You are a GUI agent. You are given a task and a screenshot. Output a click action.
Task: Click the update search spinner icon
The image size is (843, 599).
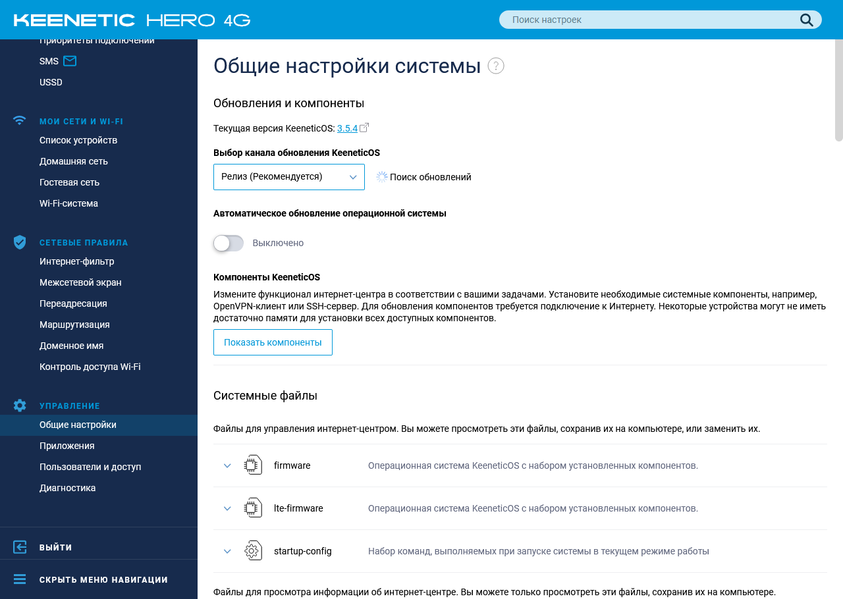381,177
